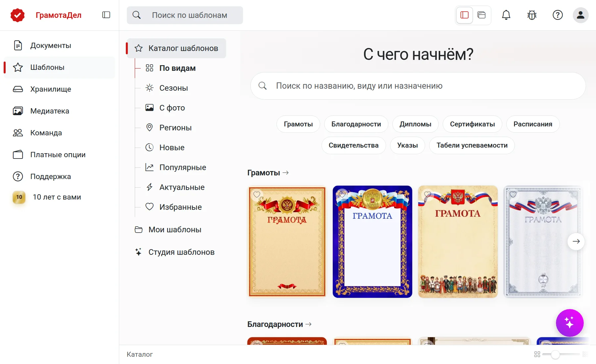Filter by Сертификаты chip
Image resolution: width=596 pixels, height=364 pixels.
[x=472, y=124]
